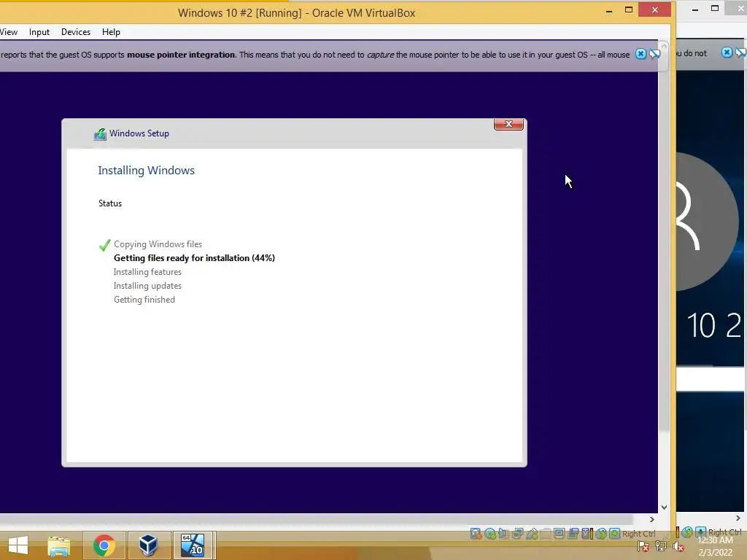Click the keyboard capture icon beside Right Ctrl
Viewport: 747px width, 560px height.
pyautogui.click(x=614, y=533)
